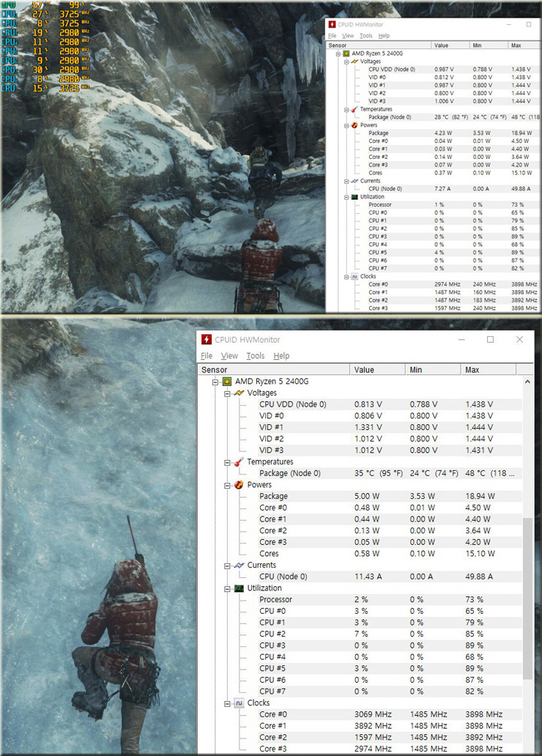Click the Temperatures thermometer icon in the small window
The image size is (542, 756).
click(x=354, y=109)
